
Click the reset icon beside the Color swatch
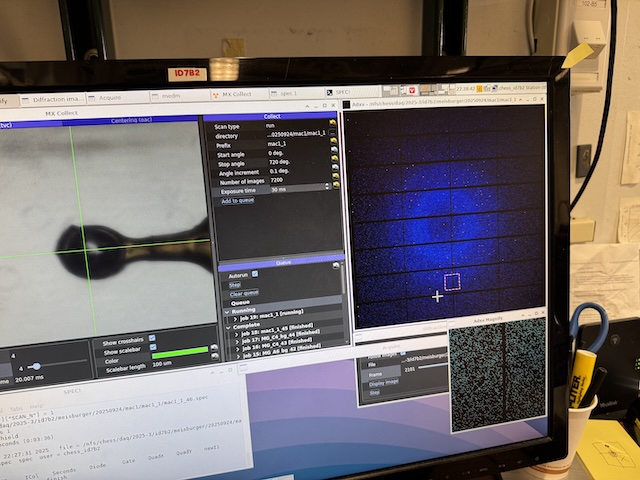point(213,348)
